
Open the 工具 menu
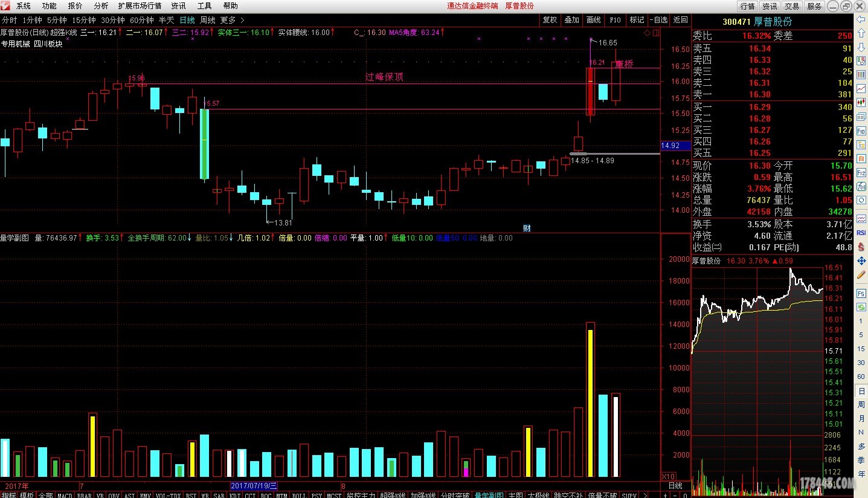tap(204, 5)
